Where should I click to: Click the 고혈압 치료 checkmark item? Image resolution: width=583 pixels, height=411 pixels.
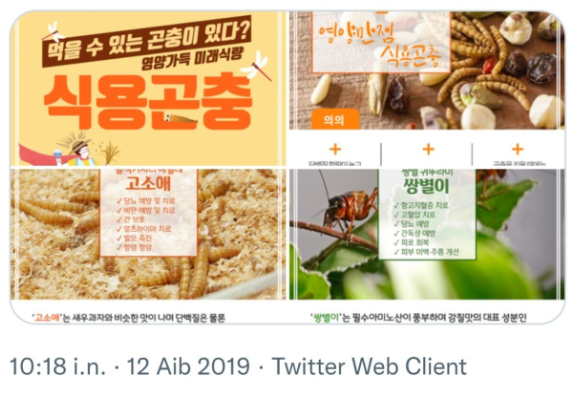tap(415, 215)
